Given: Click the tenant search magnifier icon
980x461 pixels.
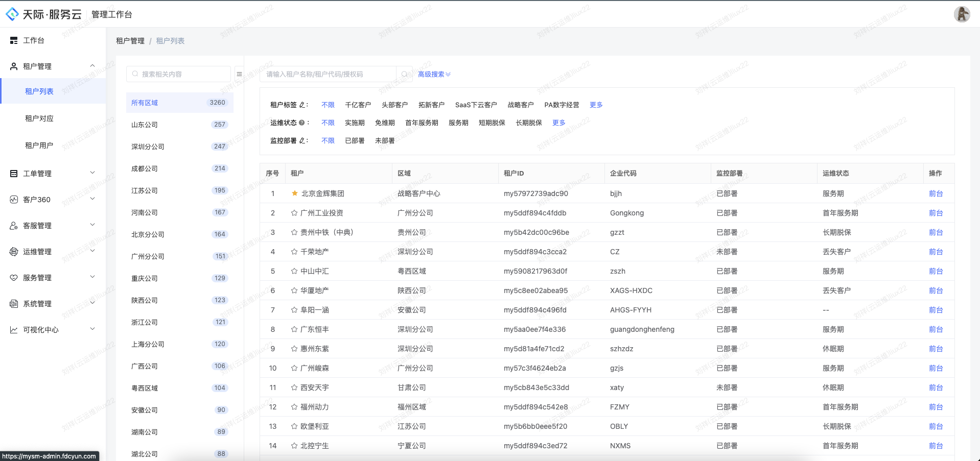Looking at the screenshot, I should pos(405,74).
